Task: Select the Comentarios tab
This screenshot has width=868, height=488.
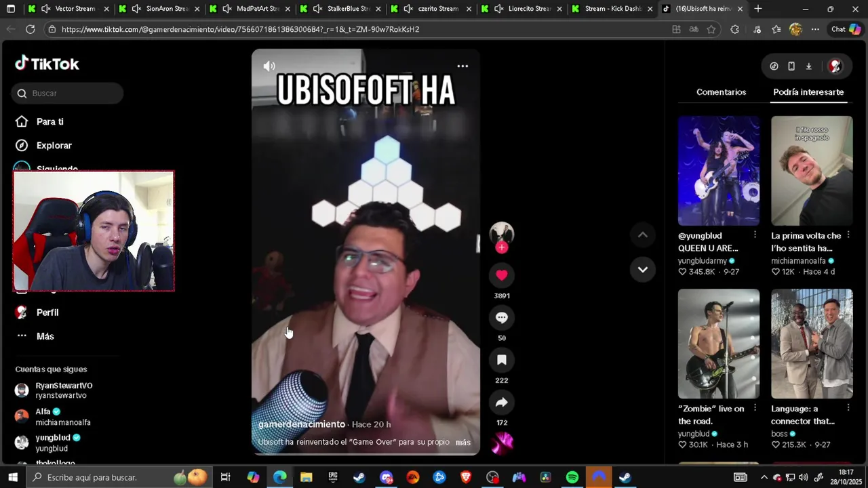Action: tap(721, 92)
